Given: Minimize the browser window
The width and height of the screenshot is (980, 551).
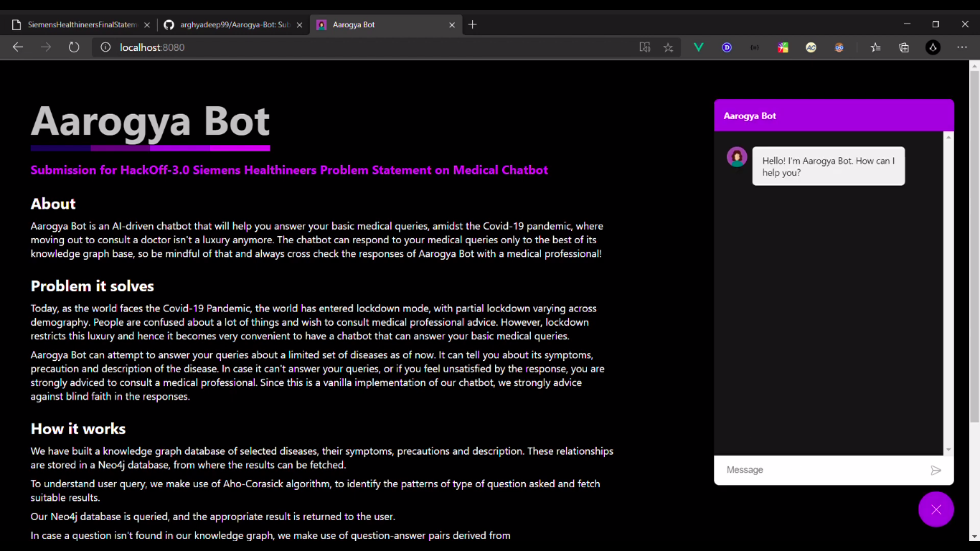Looking at the screenshot, I should [907, 24].
